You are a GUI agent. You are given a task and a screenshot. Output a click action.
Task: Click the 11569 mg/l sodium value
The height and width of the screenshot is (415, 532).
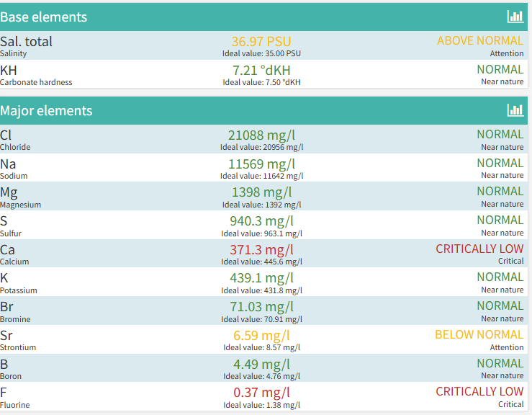tap(261, 164)
